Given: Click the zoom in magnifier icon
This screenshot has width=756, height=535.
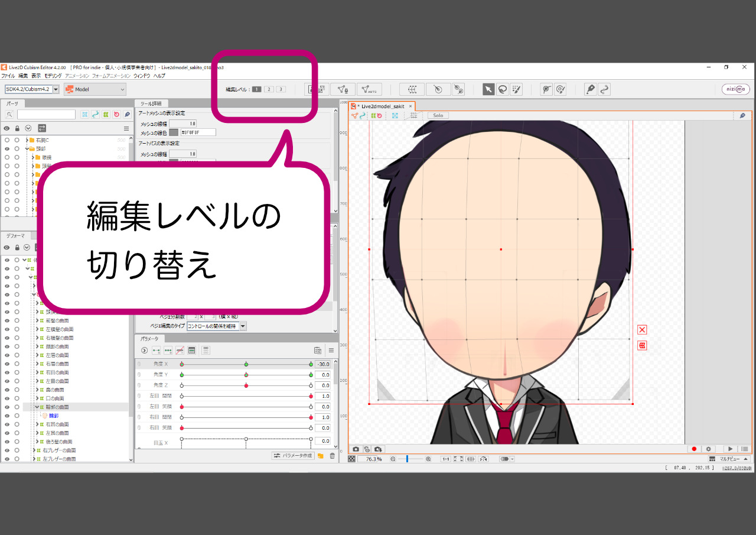Looking at the screenshot, I should (428, 459).
